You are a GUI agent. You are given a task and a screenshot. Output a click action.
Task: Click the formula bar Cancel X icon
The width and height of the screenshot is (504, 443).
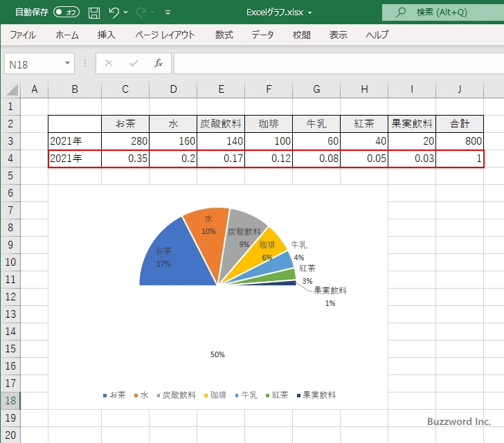pos(109,63)
